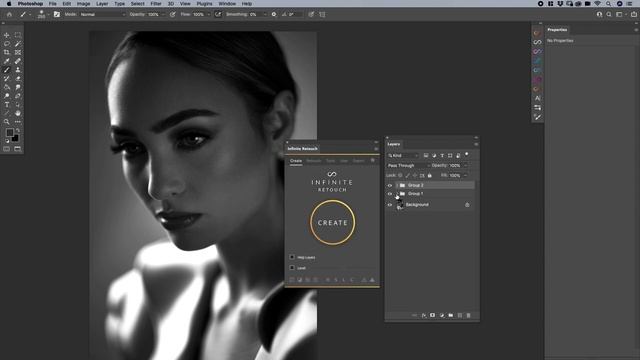This screenshot has width=640, height=360.
Task: Open the Image menu
Action: point(83,4)
